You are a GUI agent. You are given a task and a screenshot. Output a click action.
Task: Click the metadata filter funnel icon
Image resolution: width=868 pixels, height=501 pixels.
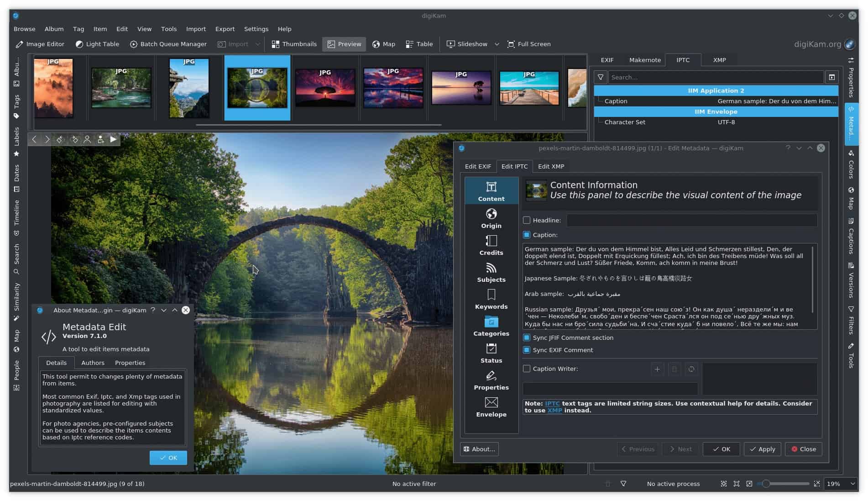(x=601, y=77)
